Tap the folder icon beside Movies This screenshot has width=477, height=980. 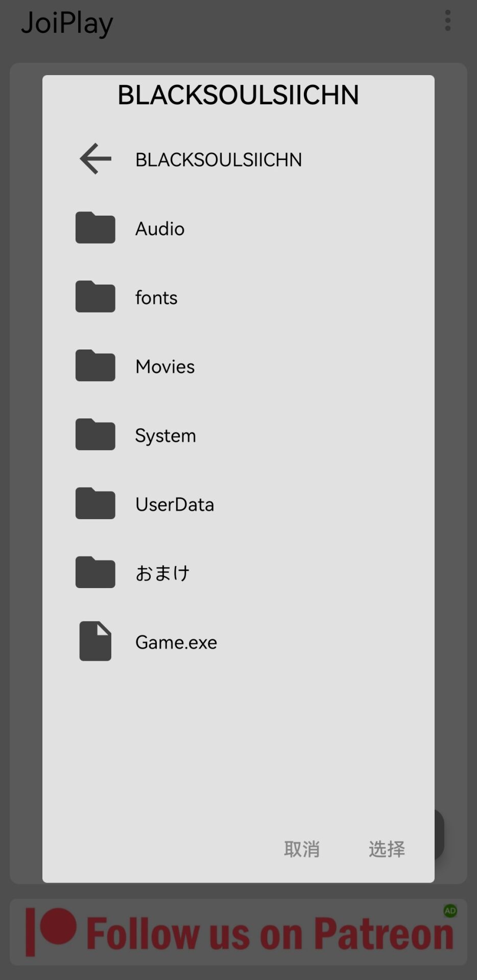[96, 366]
